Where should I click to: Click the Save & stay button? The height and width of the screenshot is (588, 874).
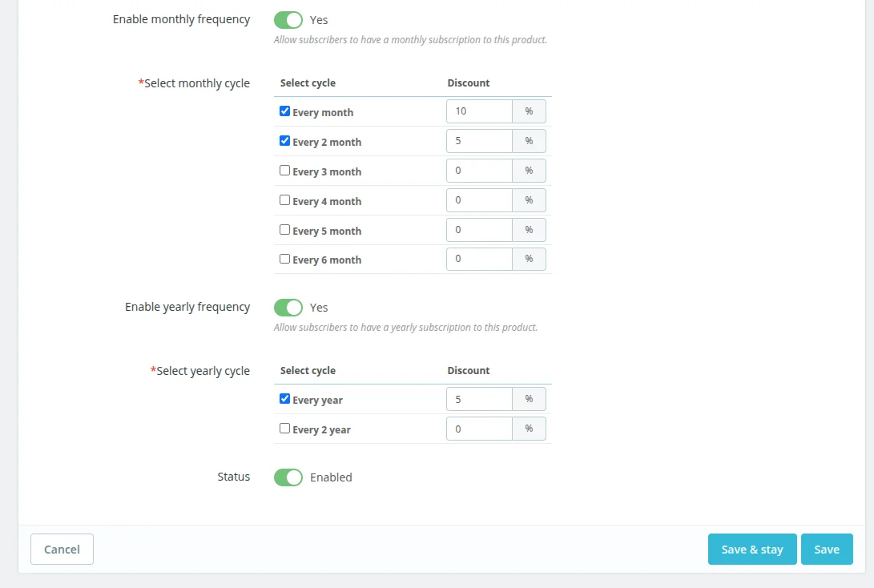[752, 550]
